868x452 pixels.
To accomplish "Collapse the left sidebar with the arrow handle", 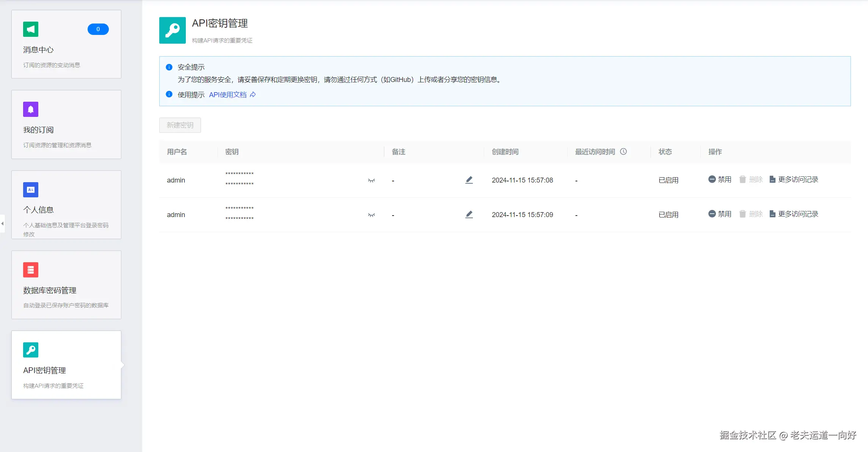I will point(2,224).
